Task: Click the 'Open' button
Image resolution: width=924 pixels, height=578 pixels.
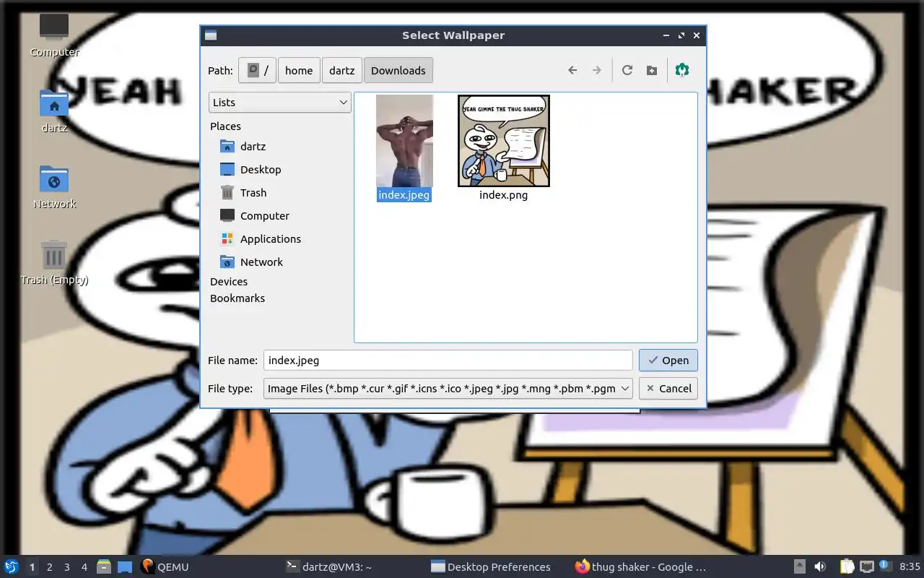Action: point(668,360)
